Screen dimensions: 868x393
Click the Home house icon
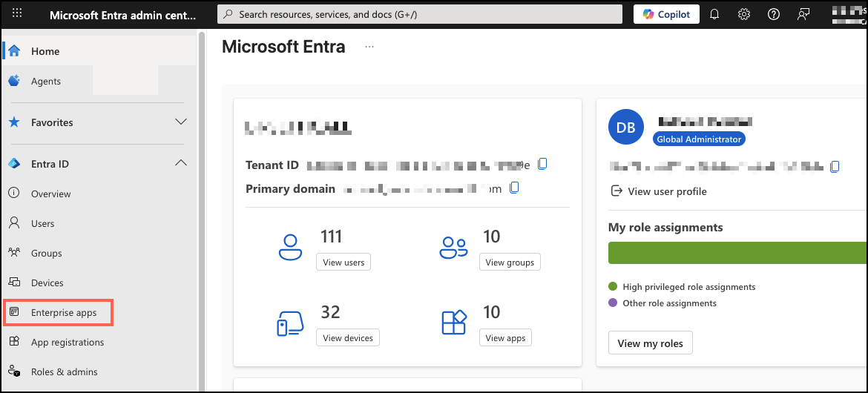tap(14, 51)
